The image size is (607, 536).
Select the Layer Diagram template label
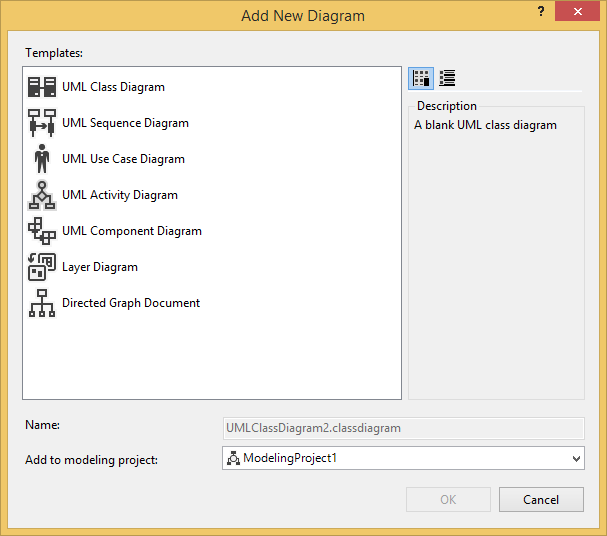coord(100,267)
